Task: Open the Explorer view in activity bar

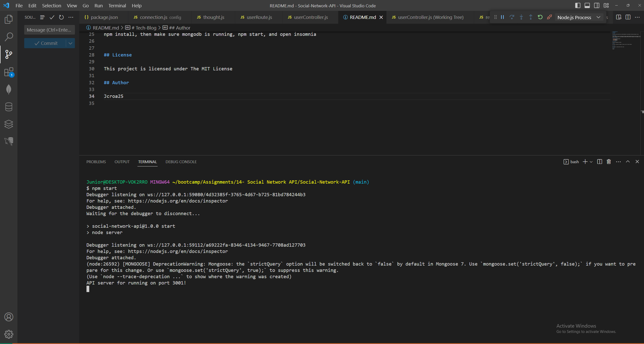Action: tap(9, 19)
